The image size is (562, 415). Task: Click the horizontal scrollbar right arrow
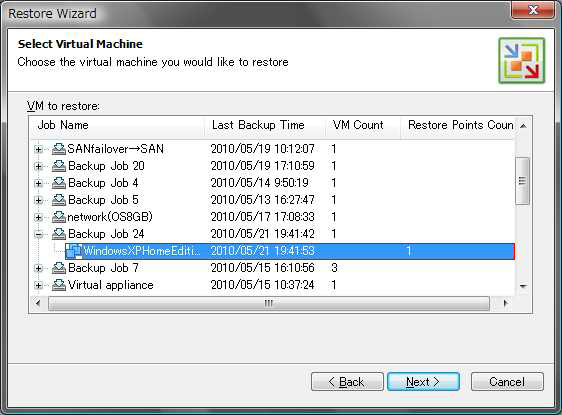click(505, 303)
